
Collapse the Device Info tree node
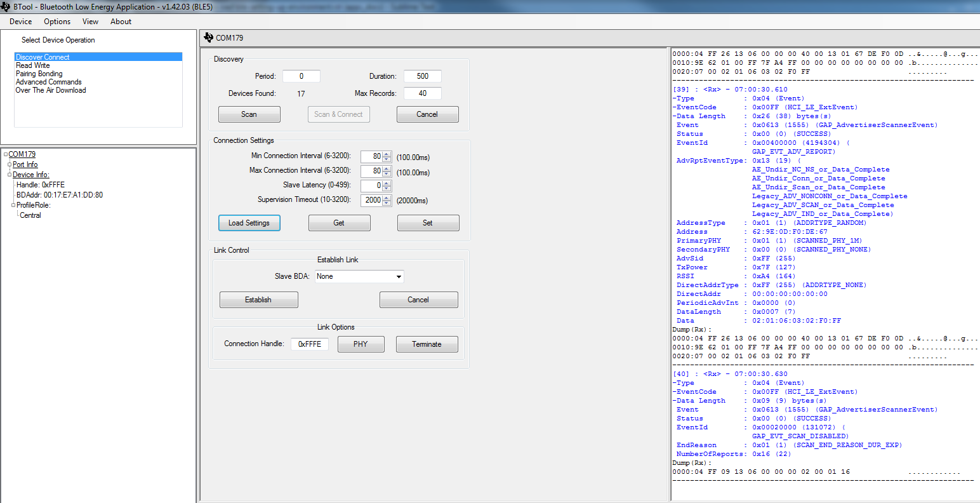pyautogui.click(x=10, y=174)
